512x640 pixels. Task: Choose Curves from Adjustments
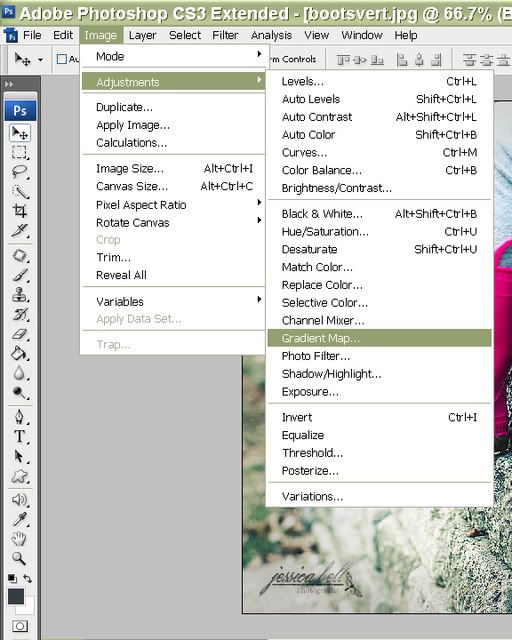380,152
